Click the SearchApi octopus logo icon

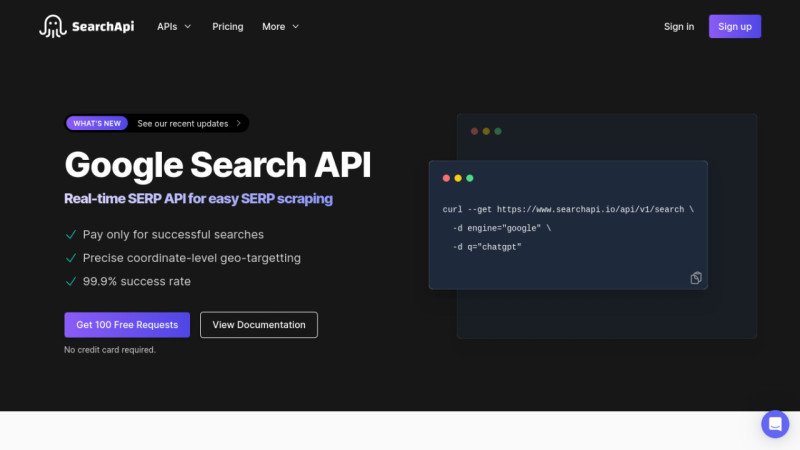point(52,27)
